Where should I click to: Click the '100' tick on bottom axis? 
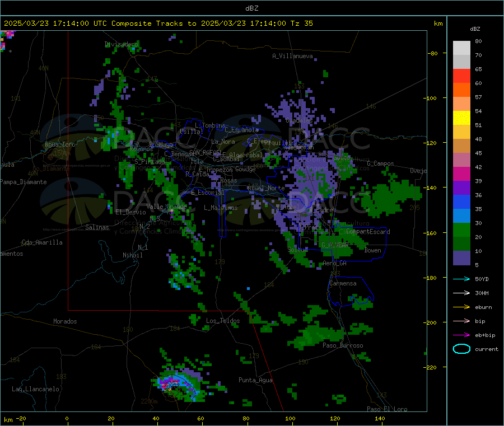point(290,418)
